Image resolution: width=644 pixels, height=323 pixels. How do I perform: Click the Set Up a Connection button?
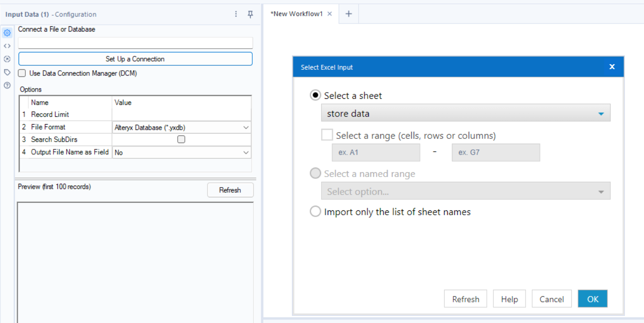coord(135,59)
